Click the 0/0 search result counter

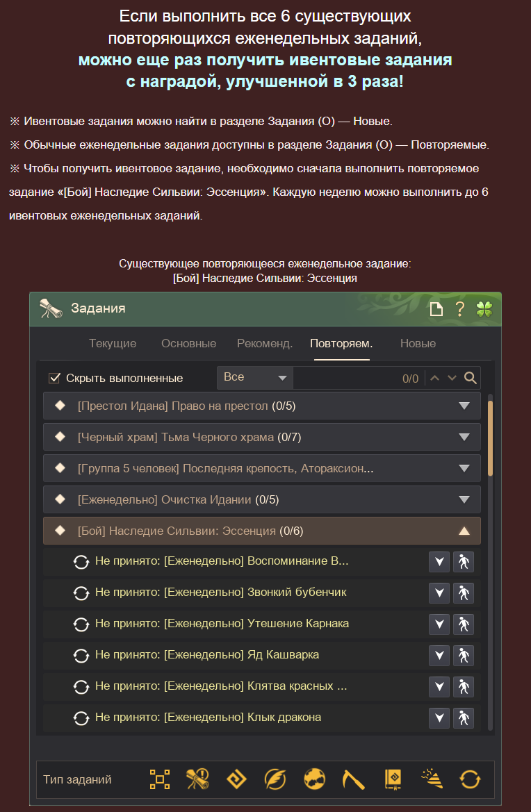410,379
